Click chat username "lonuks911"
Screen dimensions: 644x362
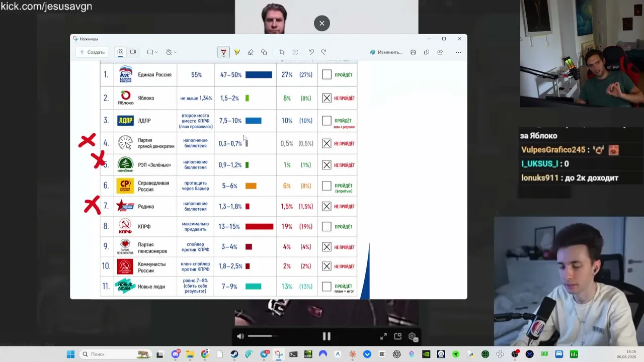[x=541, y=178]
